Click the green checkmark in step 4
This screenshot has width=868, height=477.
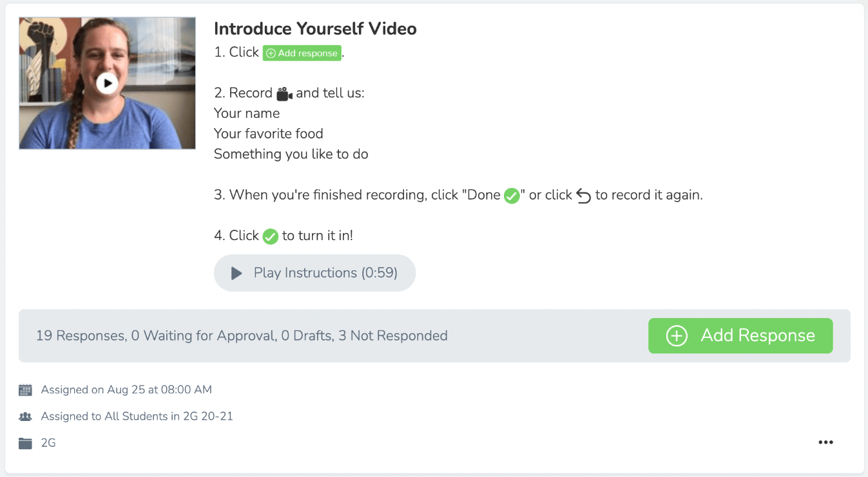(271, 236)
